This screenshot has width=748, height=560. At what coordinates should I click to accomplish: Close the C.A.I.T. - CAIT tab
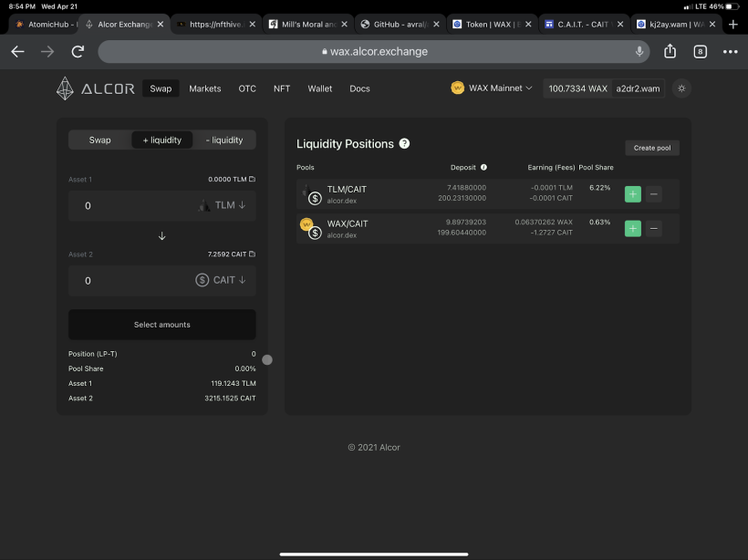[620, 24]
